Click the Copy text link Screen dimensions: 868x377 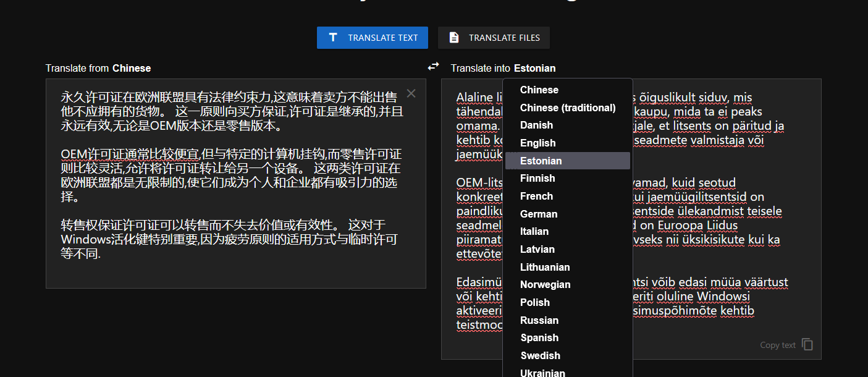point(778,345)
